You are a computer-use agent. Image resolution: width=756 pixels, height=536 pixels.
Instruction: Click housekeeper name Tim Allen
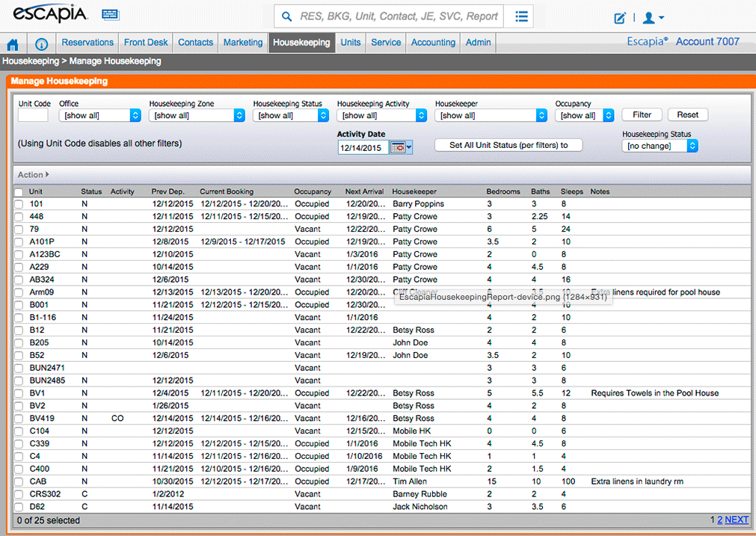(409, 481)
